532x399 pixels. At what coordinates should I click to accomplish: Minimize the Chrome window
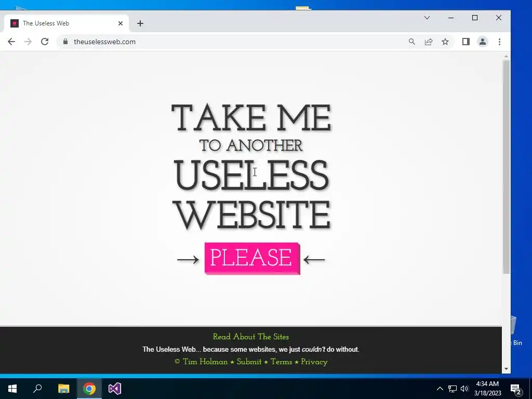point(451,18)
